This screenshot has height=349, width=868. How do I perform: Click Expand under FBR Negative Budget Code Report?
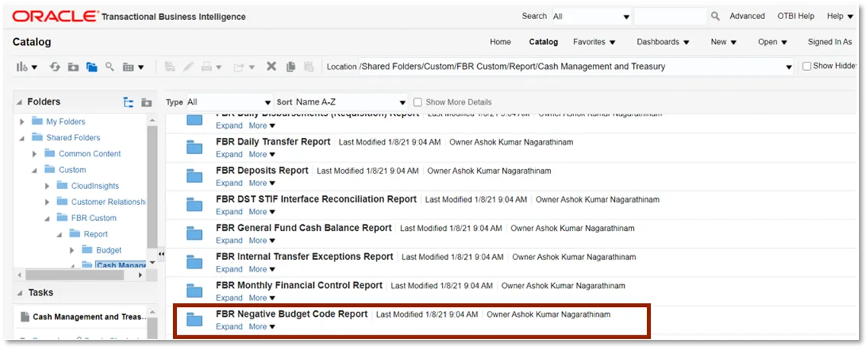(x=229, y=327)
